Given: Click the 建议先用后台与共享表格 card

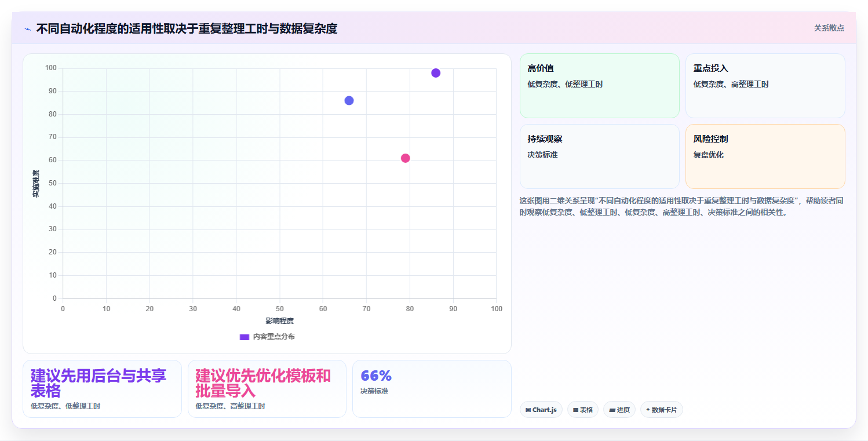Looking at the screenshot, I should (102, 389).
